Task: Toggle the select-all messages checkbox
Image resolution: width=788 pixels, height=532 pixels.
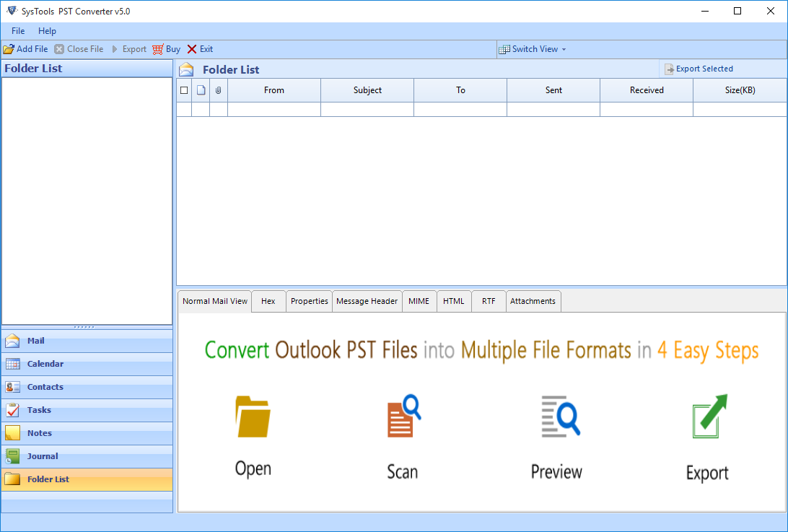Action: tap(184, 90)
